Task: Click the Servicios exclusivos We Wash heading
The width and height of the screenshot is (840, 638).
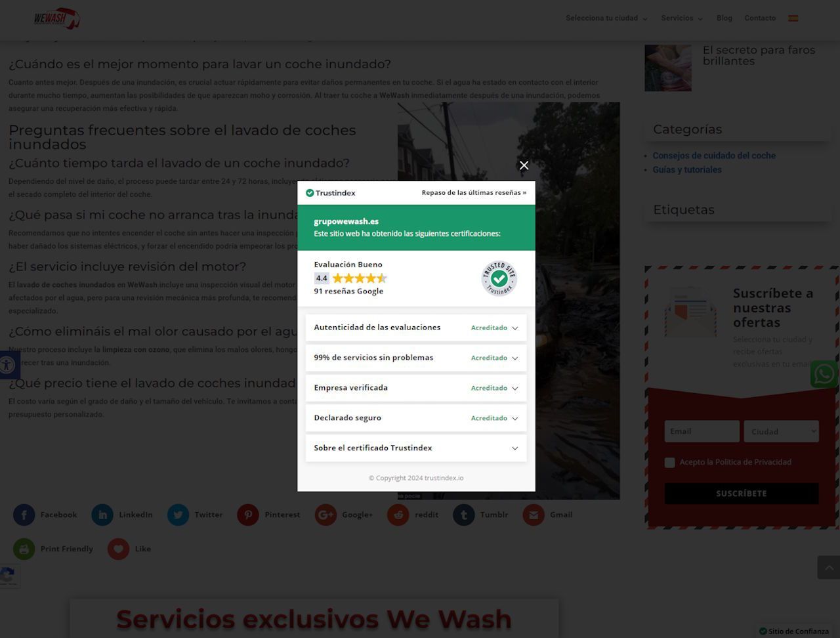Action: tap(314, 619)
